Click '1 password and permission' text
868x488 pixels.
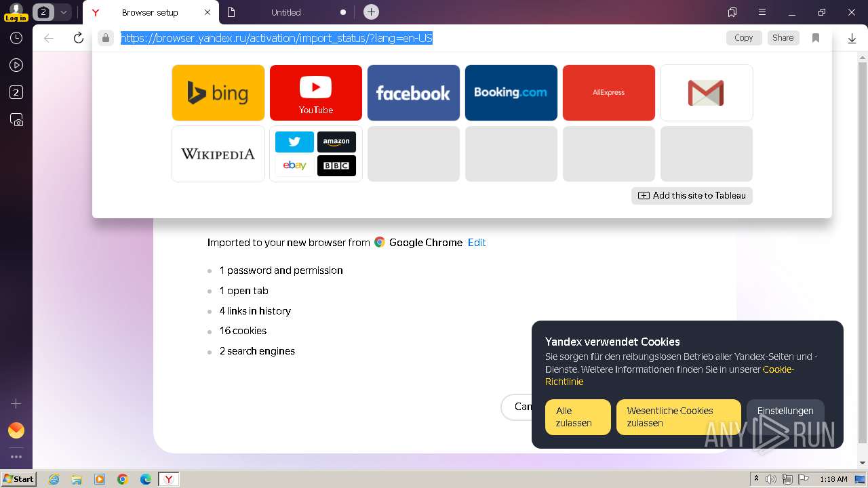coord(281,270)
